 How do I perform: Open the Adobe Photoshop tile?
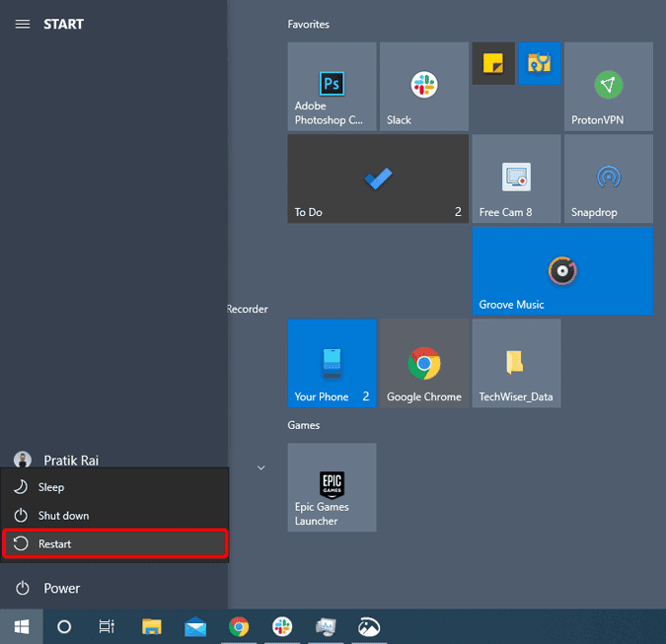(x=332, y=86)
